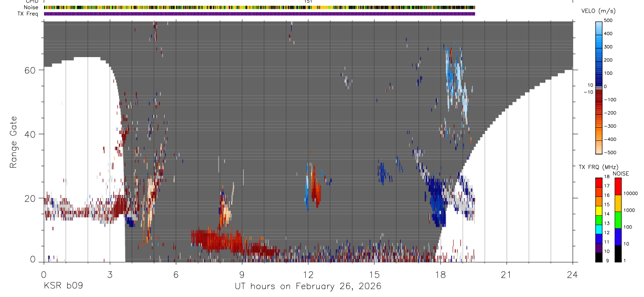Click the x-axis tick label '3'
This screenshot has height=297, width=644.
110,274
